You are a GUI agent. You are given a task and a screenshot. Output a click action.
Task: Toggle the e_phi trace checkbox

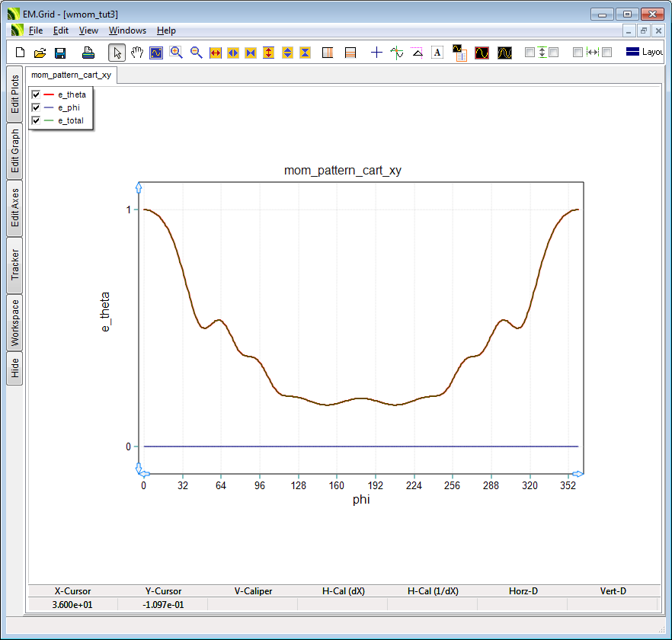[x=36, y=107]
